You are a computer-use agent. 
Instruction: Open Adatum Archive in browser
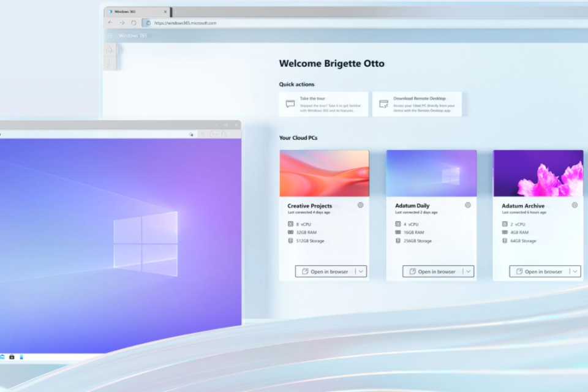pos(539,271)
